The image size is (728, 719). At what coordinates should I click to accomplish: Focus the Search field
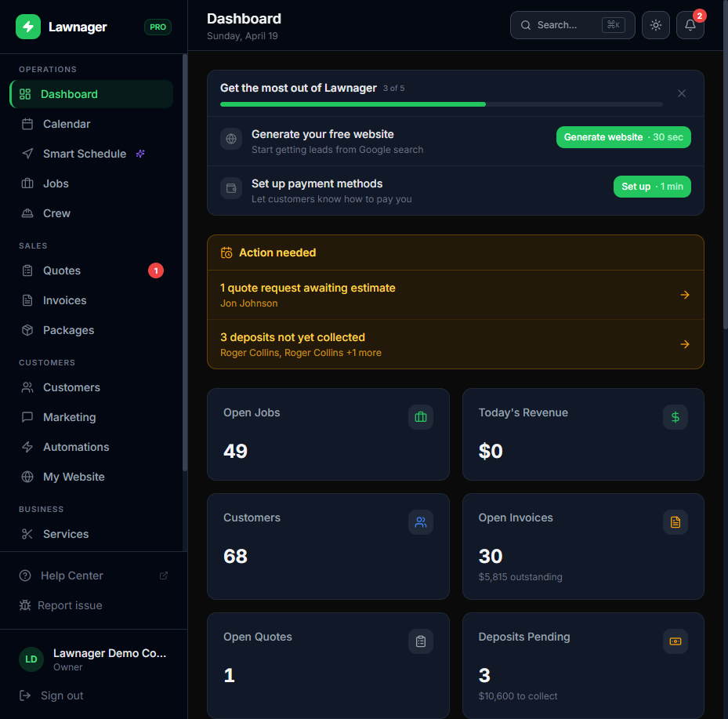[572, 25]
